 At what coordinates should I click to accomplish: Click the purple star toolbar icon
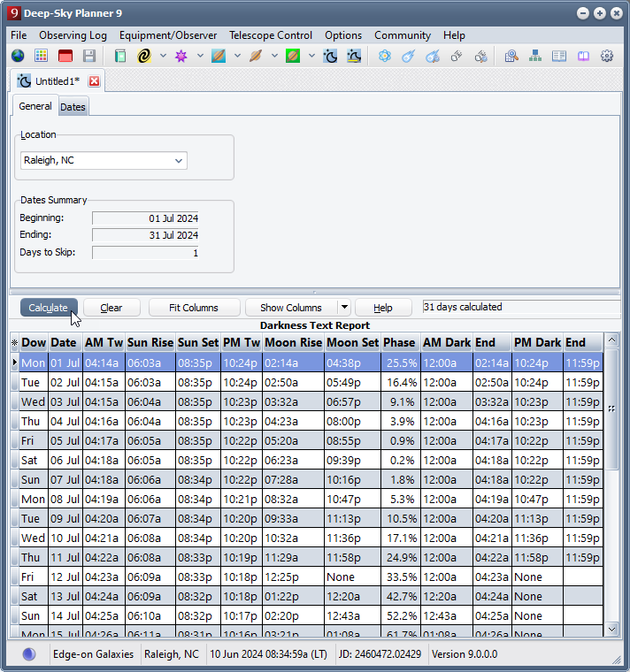point(181,56)
